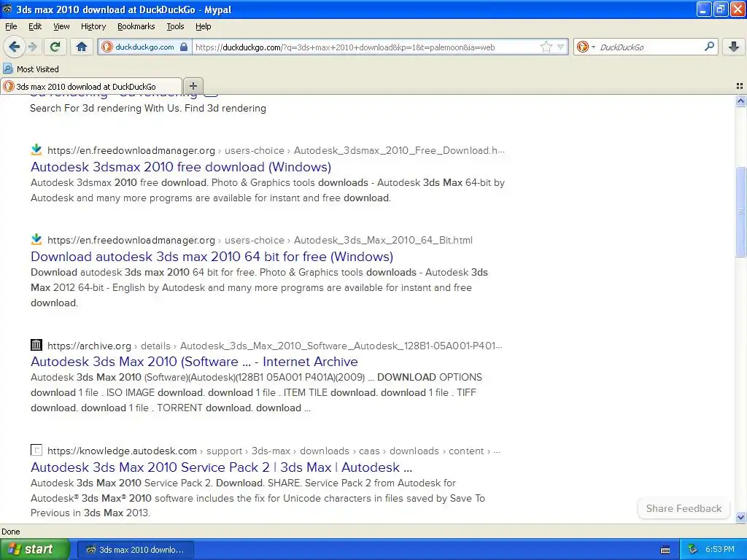Open the URL history dropdown arrow
This screenshot has width=747, height=560.
(561, 47)
